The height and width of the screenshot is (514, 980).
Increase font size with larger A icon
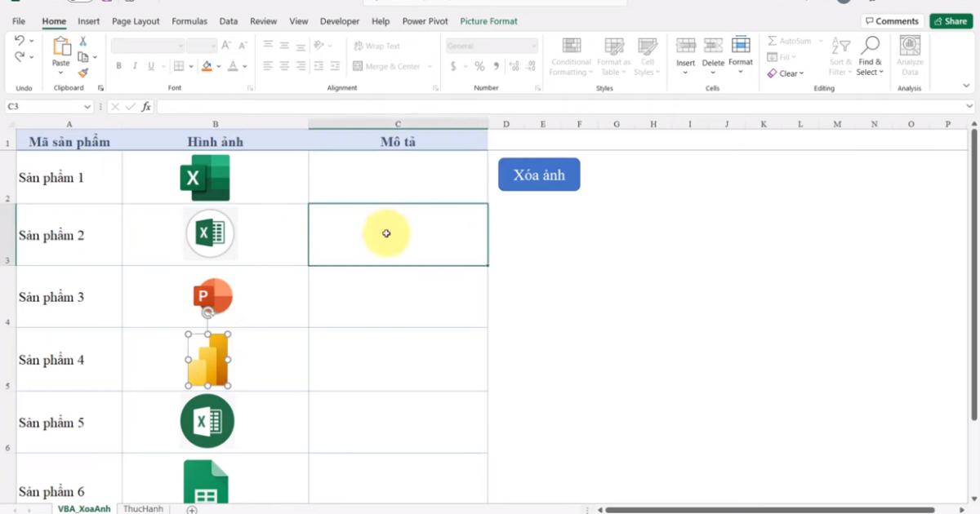pyautogui.click(x=226, y=46)
